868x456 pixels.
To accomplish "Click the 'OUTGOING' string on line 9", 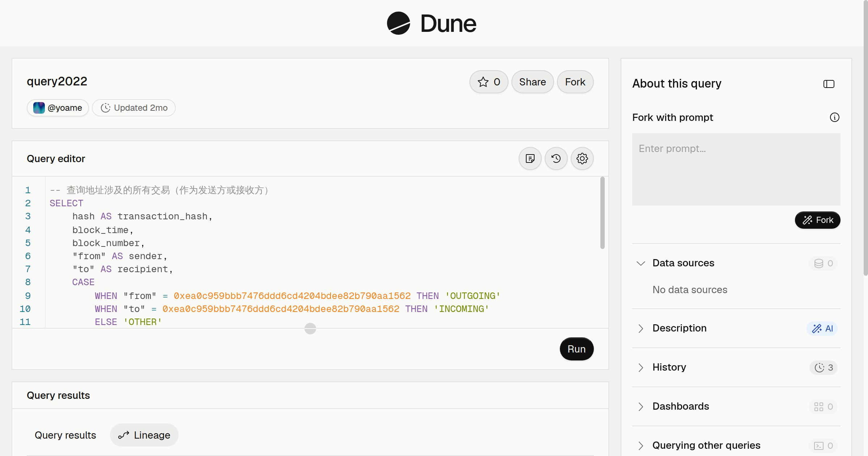I will coord(473,296).
